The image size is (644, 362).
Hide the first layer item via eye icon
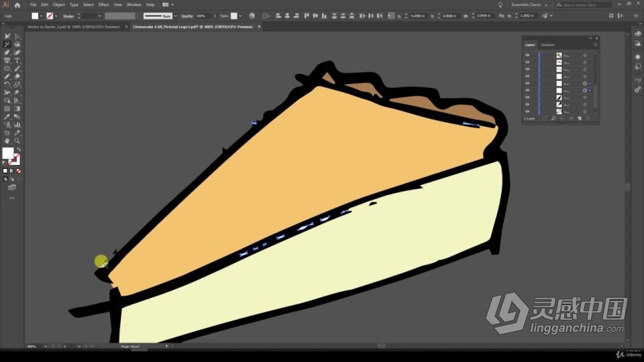point(527,55)
